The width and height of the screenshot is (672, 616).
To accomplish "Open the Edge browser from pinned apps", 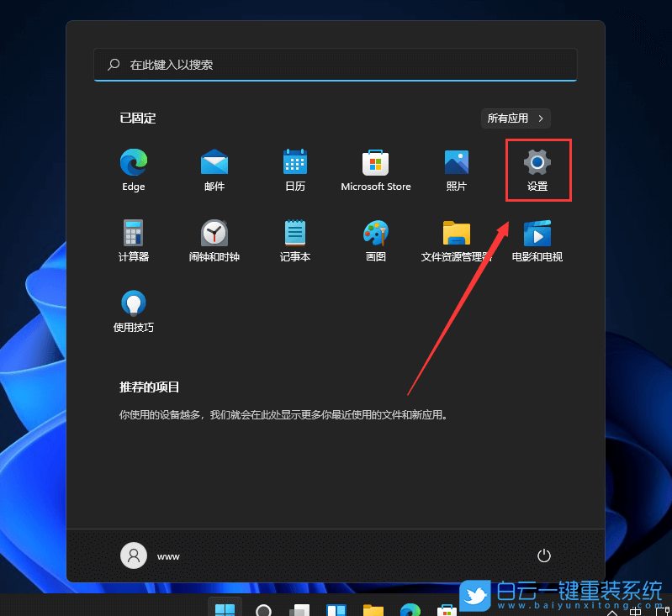I will tap(133, 170).
